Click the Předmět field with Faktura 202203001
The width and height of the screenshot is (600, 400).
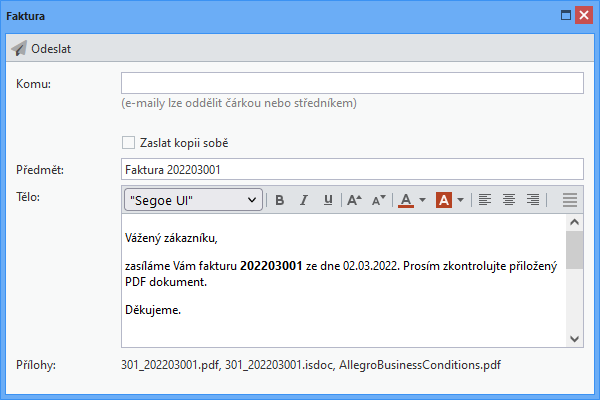(x=352, y=169)
